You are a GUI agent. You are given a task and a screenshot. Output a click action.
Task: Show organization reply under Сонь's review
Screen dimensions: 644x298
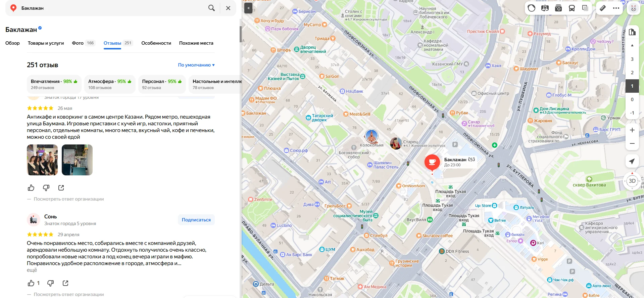coord(69,294)
